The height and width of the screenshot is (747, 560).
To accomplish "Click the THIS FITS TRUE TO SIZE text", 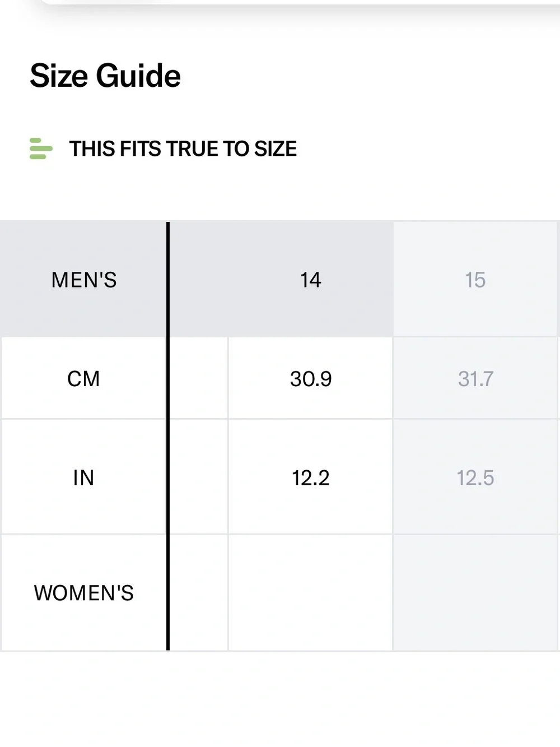I will (183, 149).
